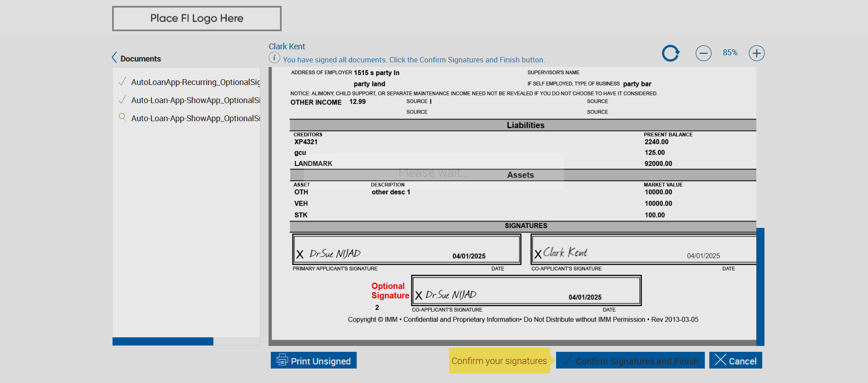Click Clark Kent co-applicant signature box
Screen dimensions: 868x383
(x=644, y=249)
